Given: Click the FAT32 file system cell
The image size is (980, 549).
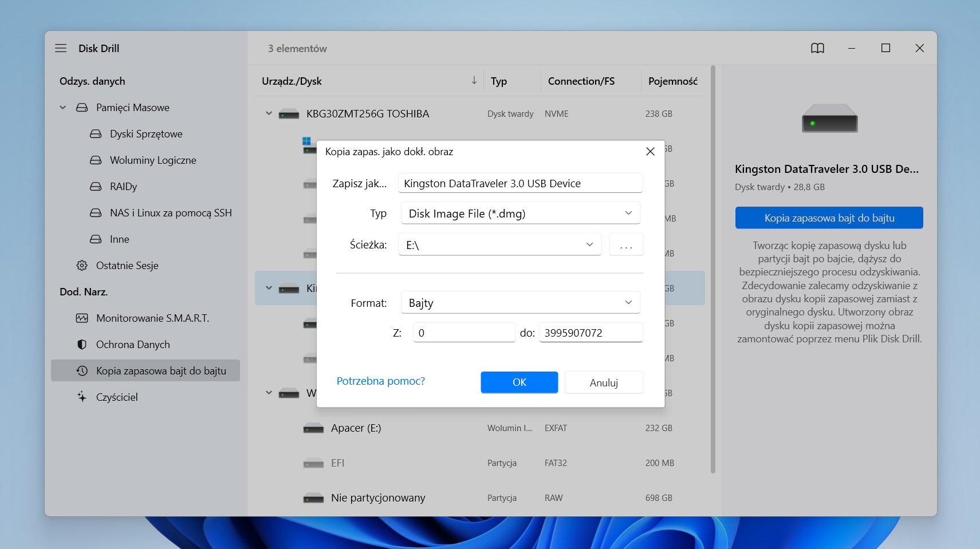Looking at the screenshot, I should tap(556, 463).
